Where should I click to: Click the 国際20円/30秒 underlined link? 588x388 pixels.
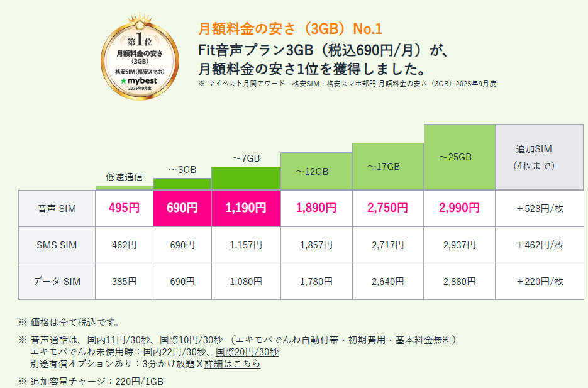click(247, 352)
